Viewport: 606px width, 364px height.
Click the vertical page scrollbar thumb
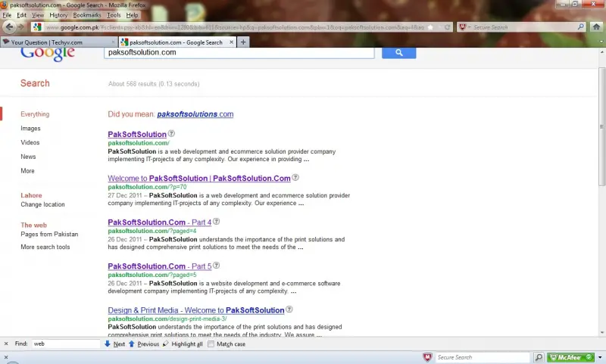[601, 126]
